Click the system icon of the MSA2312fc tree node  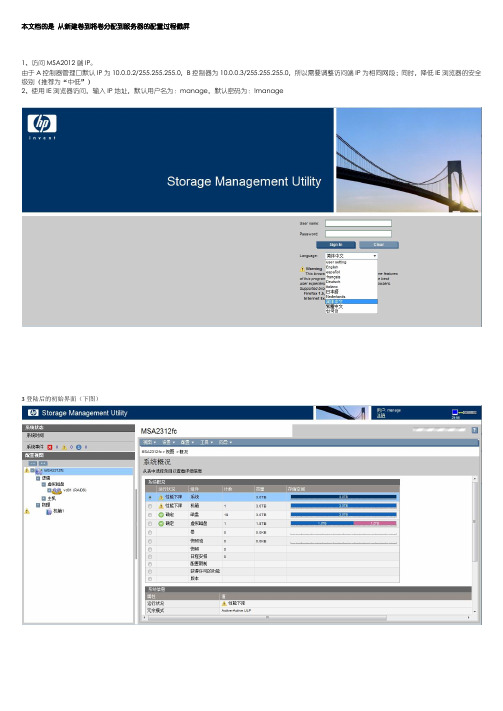pyautogui.click(x=39, y=472)
